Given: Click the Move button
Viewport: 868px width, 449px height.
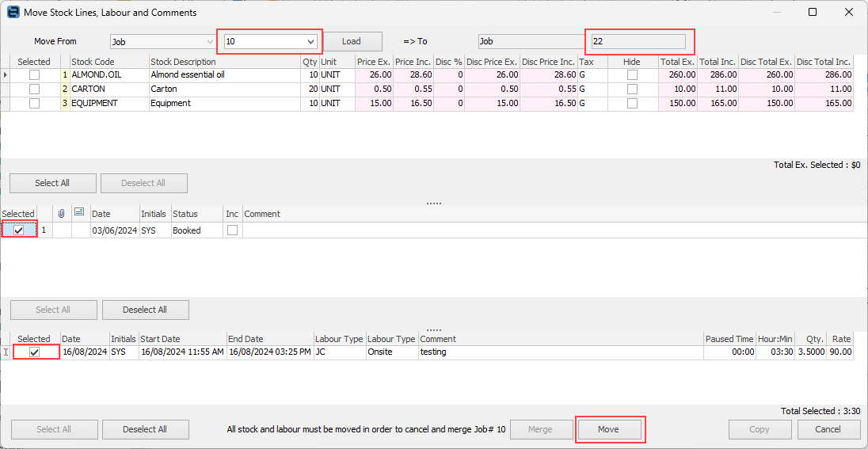Looking at the screenshot, I should (608, 429).
